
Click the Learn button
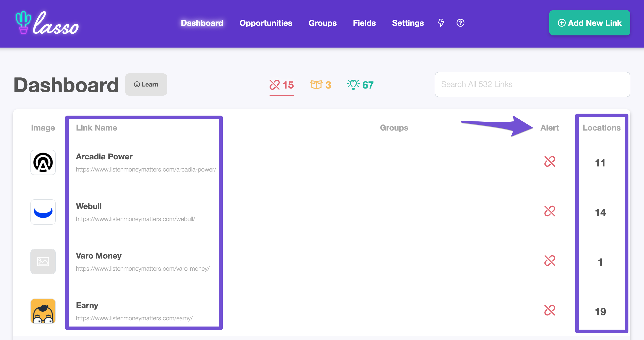146,84
